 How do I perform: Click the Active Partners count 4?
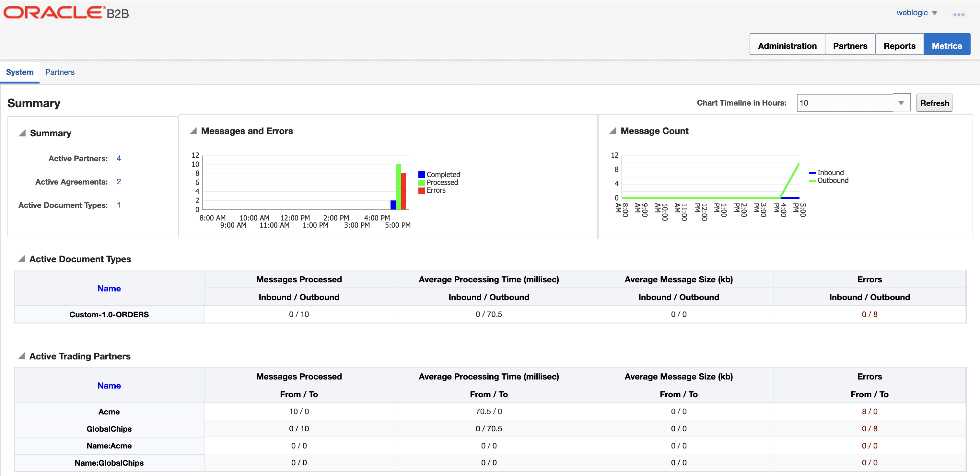pyautogui.click(x=119, y=159)
